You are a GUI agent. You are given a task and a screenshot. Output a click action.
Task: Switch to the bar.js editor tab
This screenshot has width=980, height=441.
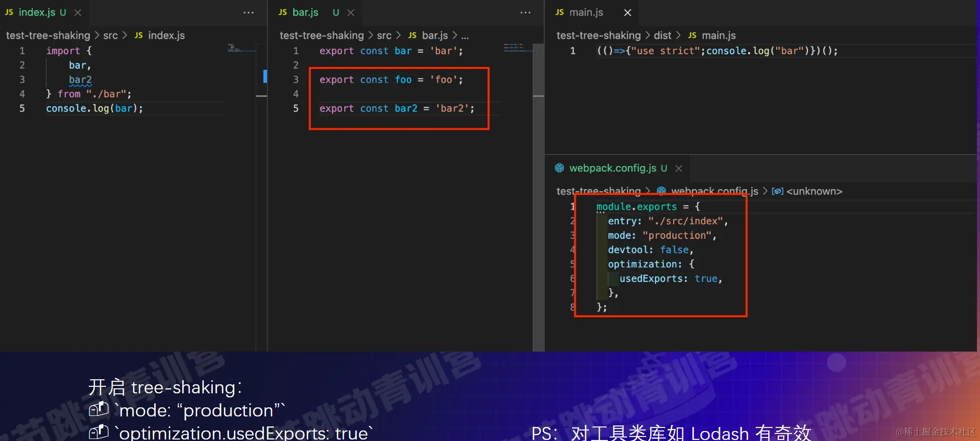317,13
